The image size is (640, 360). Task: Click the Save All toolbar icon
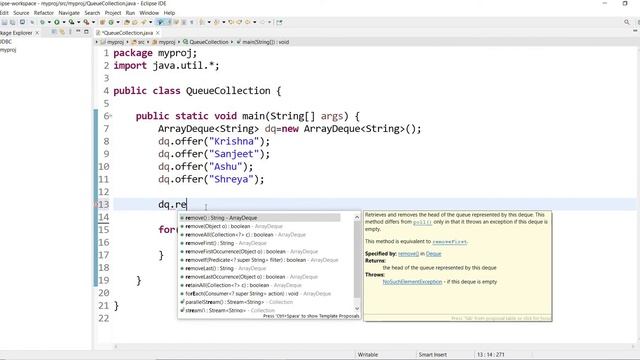(x=13, y=22)
